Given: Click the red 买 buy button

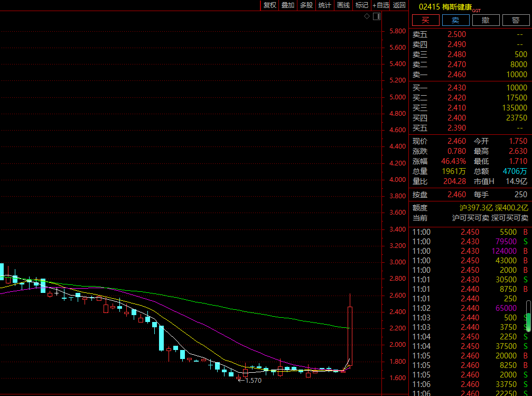Looking at the screenshot, I should click(425, 20).
